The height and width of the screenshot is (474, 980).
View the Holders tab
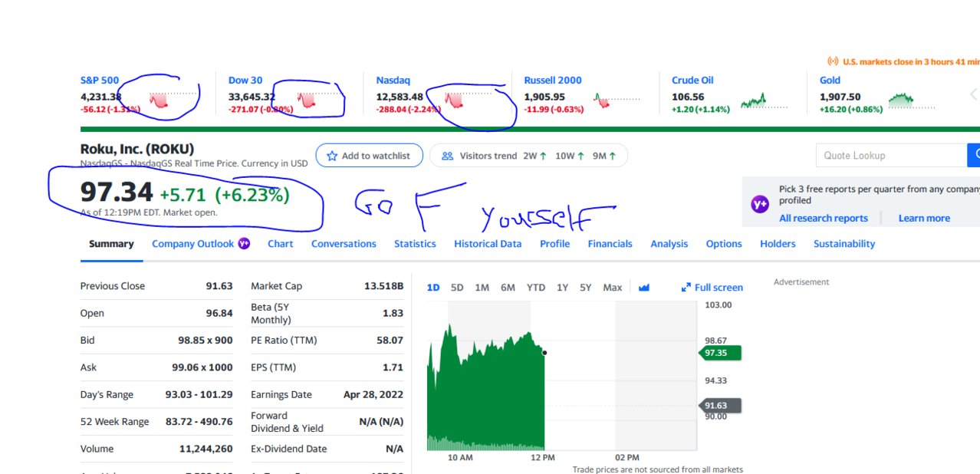pyautogui.click(x=778, y=244)
